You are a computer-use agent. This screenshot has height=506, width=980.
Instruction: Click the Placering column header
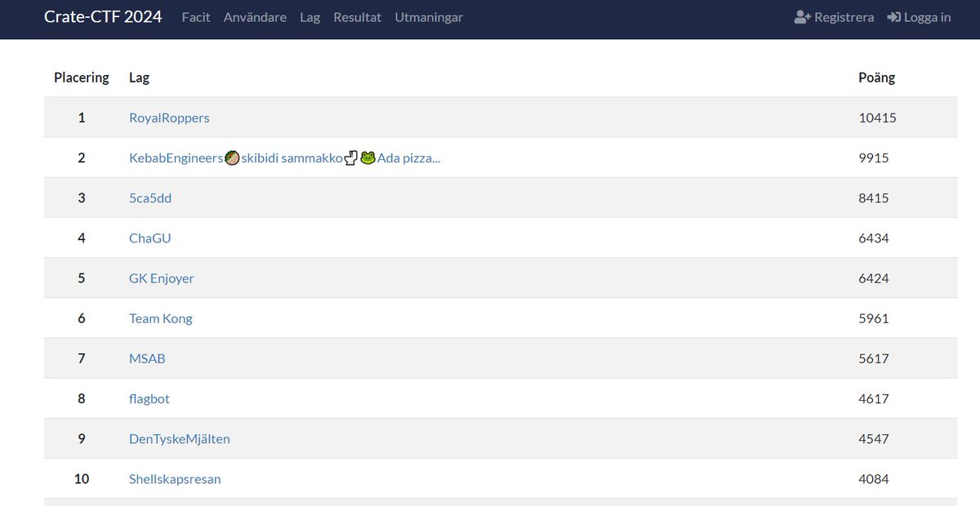(82, 78)
